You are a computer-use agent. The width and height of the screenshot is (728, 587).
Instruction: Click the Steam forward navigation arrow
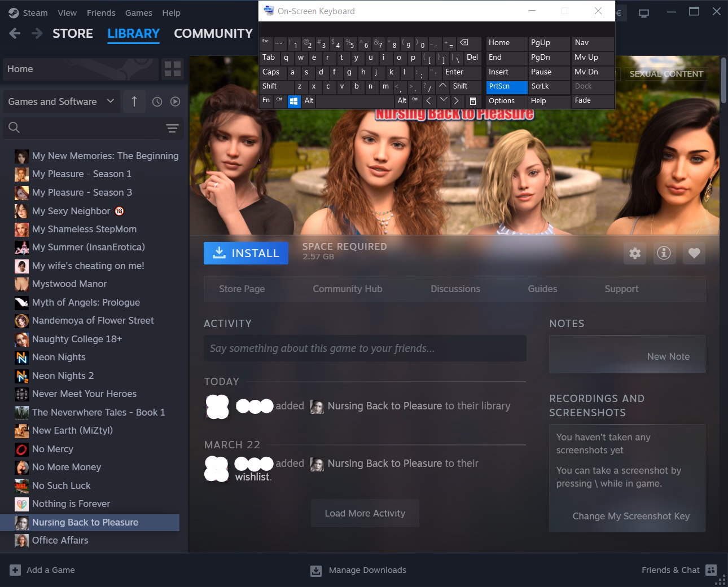pos(37,34)
